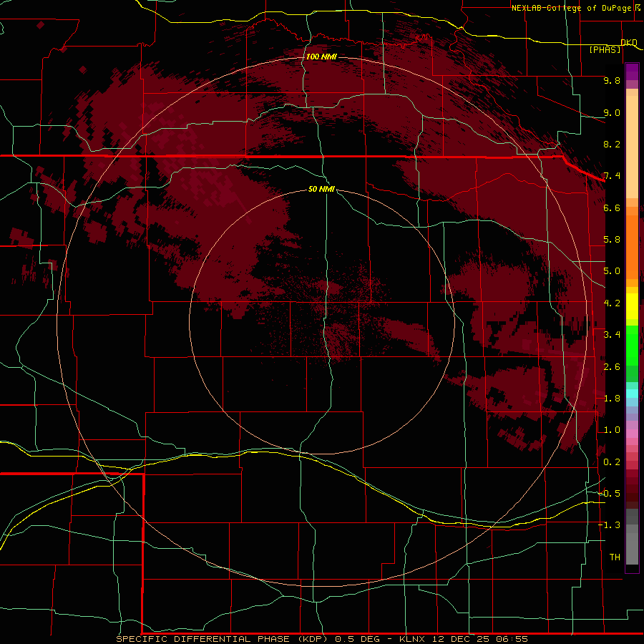The width and height of the screenshot is (644, 644).
Task: Click the 7.4 value on the scale
Action: click(x=612, y=176)
